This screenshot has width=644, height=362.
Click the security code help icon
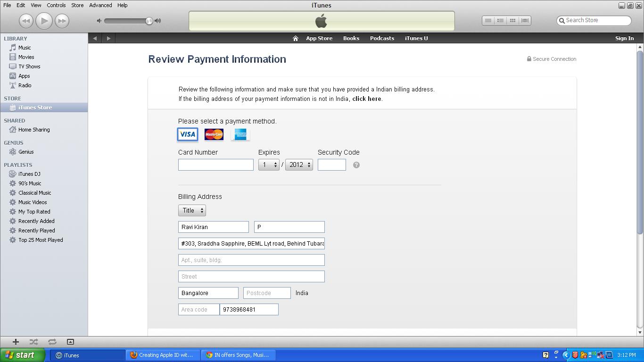[x=356, y=165]
